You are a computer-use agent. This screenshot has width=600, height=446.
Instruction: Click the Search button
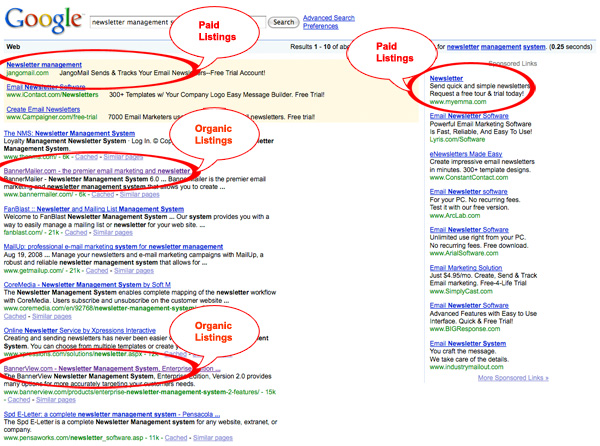tap(283, 22)
